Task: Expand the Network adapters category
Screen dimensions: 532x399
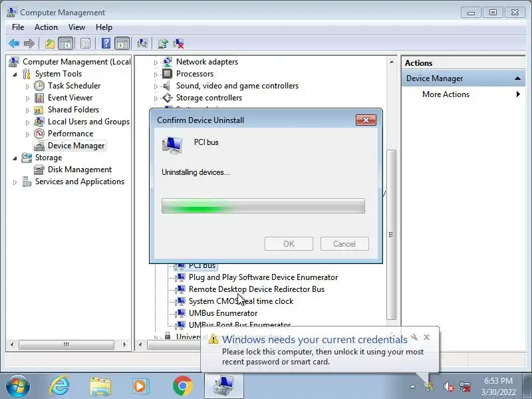Action: (x=156, y=63)
